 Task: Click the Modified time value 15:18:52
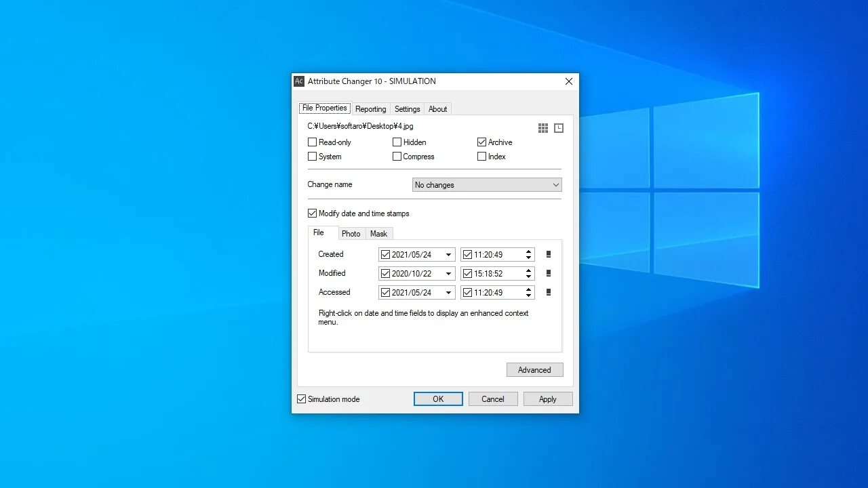(x=488, y=274)
